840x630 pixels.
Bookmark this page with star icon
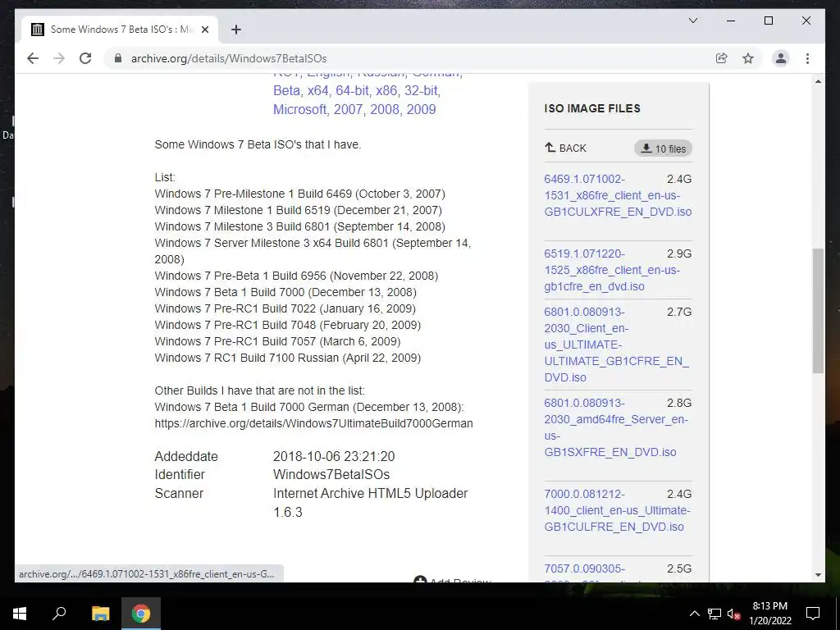point(748,58)
